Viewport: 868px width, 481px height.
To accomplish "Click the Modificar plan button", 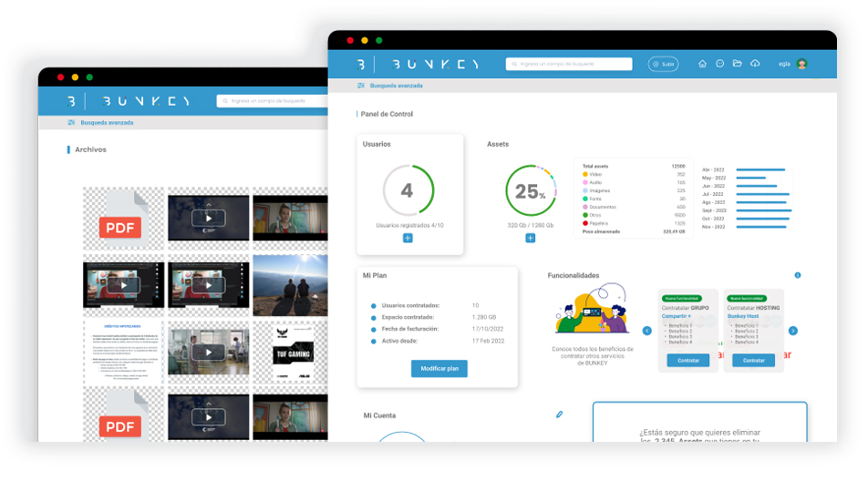I will pos(439,368).
